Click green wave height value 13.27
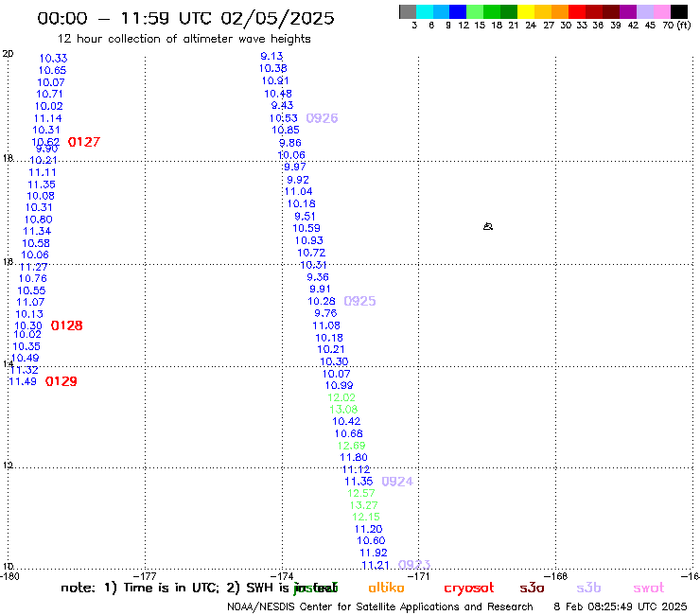The height and width of the screenshot is (615, 700). pyautogui.click(x=363, y=505)
